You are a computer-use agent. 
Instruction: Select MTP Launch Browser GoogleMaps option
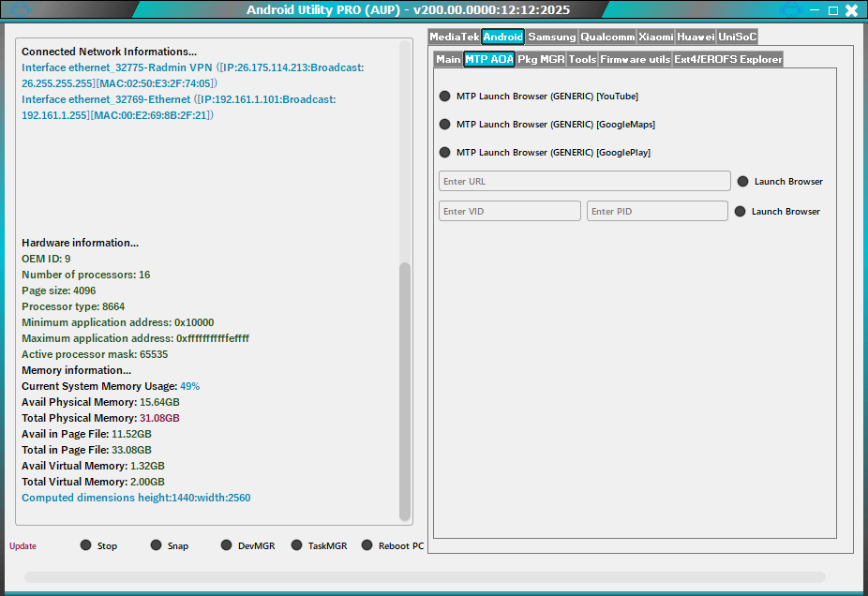tap(445, 125)
